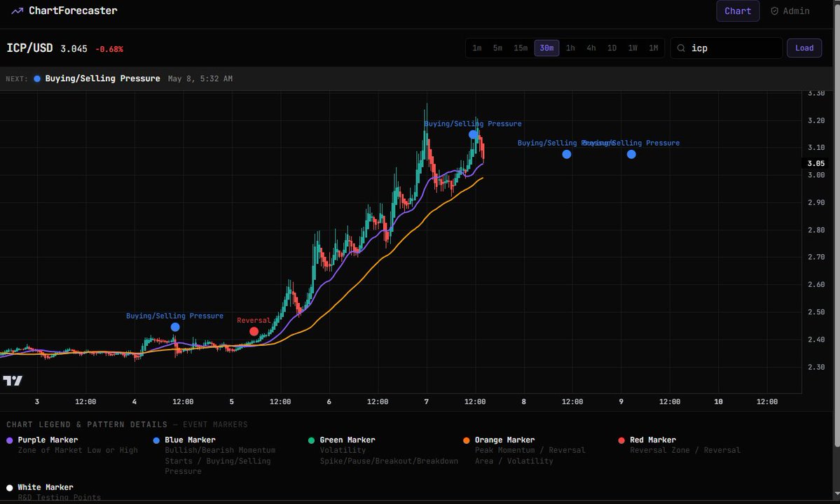
Task: Click the blue dot beside the NEXT label
Action: (37, 78)
